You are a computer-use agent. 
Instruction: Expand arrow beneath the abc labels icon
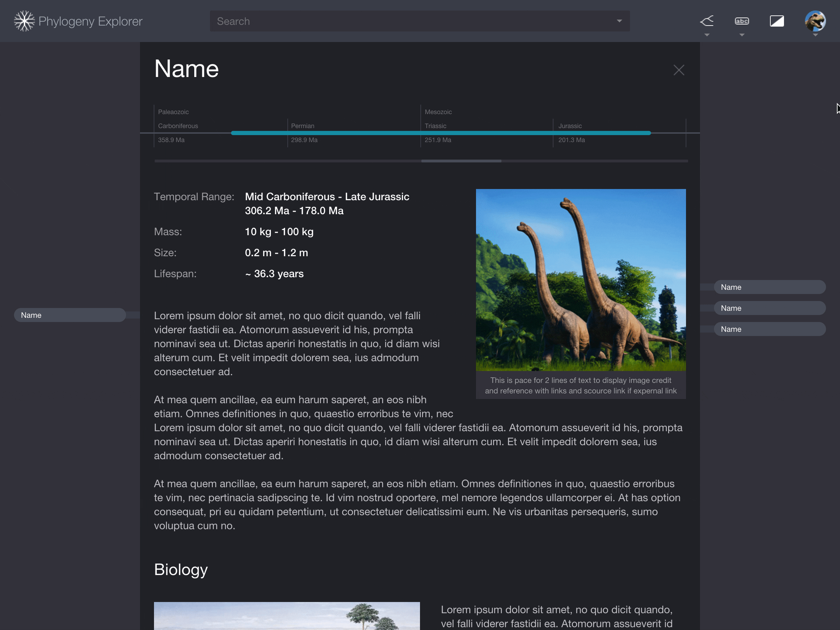coord(742,35)
